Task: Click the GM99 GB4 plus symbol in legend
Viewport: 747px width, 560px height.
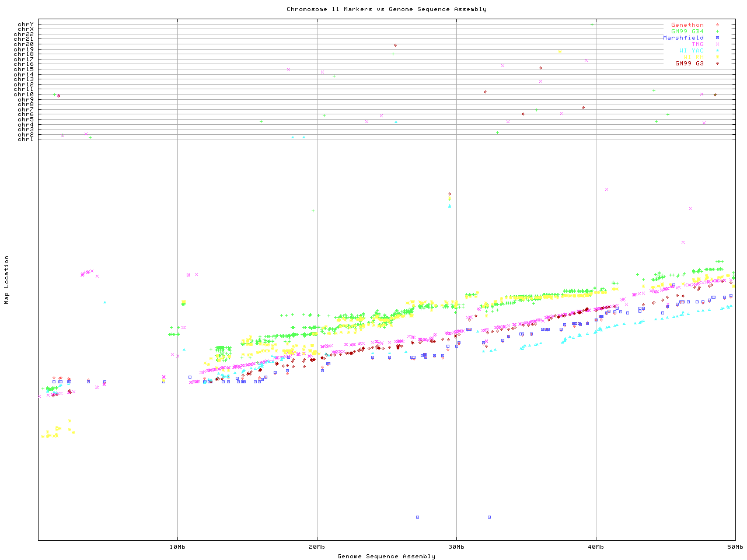Action: coord(717,32)
